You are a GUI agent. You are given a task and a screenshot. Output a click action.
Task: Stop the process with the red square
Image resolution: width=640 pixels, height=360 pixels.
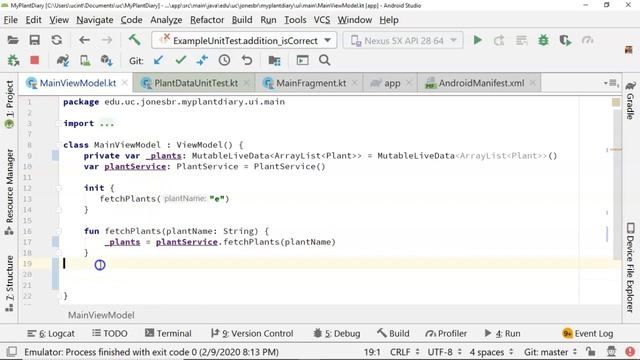35,60
